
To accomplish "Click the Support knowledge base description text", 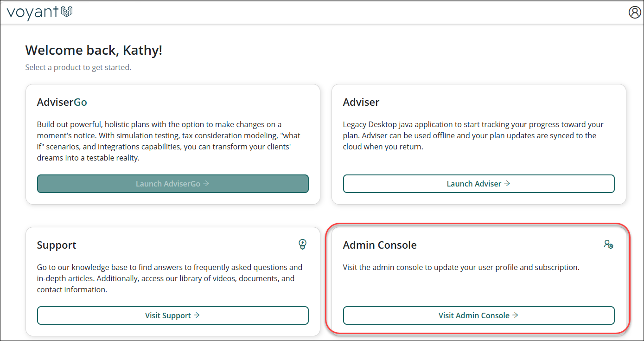I will 170,278.
